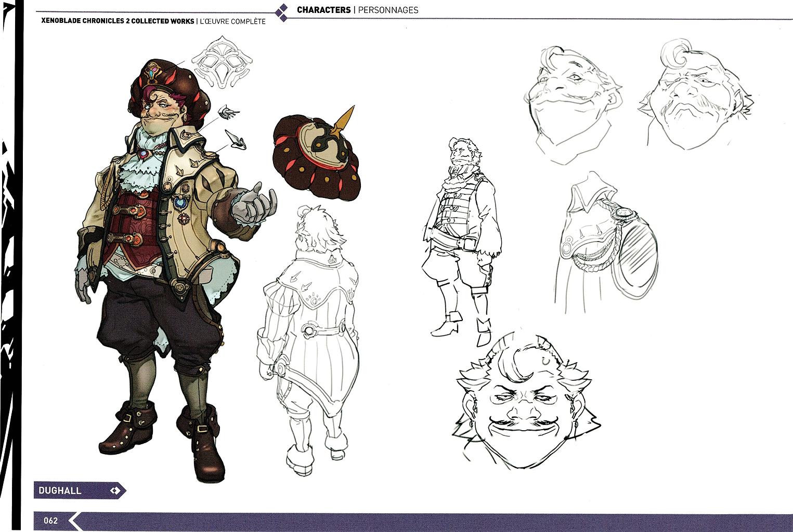
Task: Click the 062 page number
Action: click(x=50, y=521)
